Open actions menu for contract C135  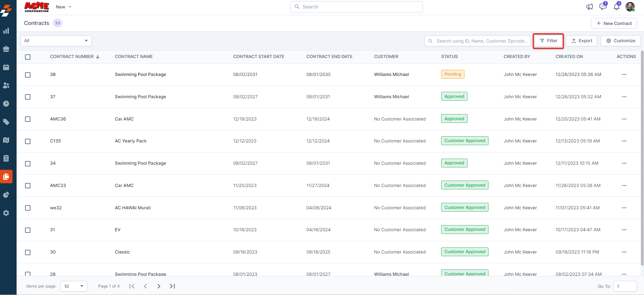point(624,141)
